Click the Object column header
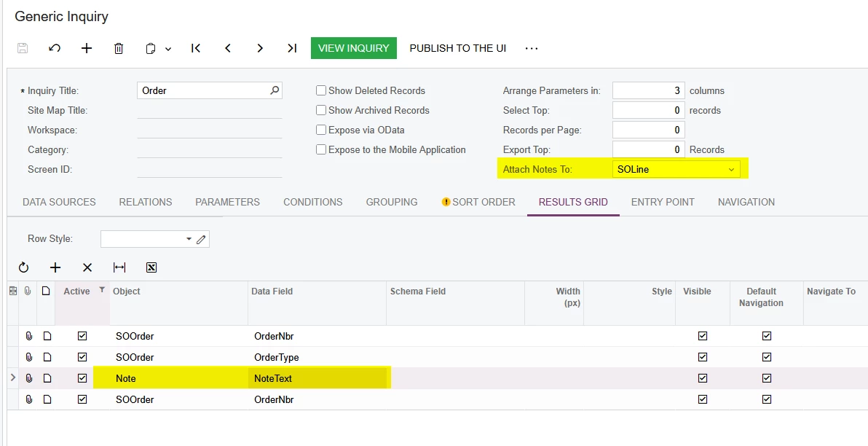Image resolution: width=868 pixels, height=446 pixels. (178, 302)
